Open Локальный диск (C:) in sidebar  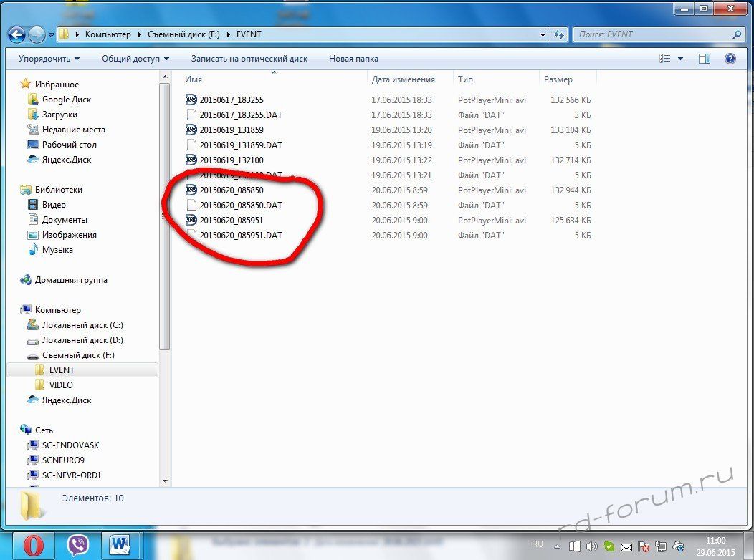click(x=82, y=325)
